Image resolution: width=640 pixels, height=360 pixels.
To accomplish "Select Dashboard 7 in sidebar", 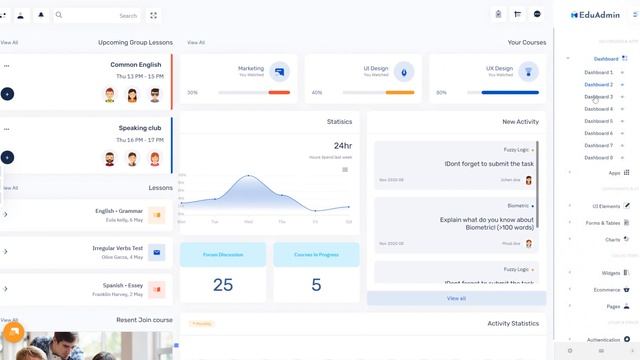I will [598, 145].
